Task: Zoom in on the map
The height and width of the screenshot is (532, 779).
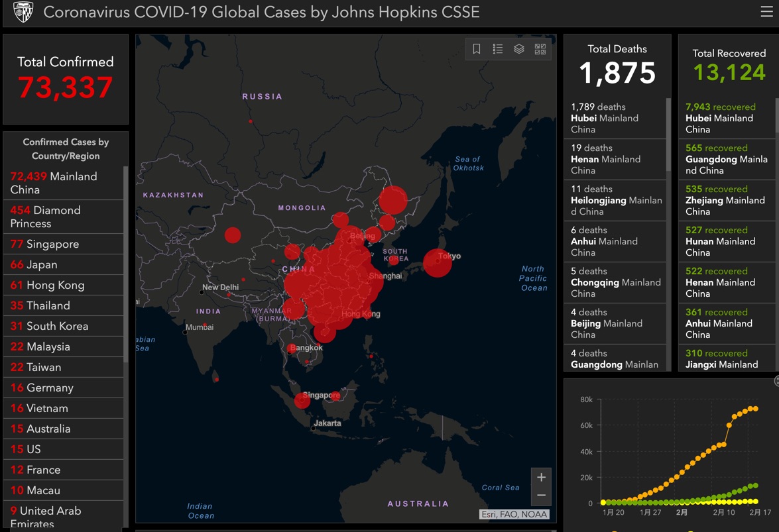Action: pyautogui.click(x=542, y=478)
